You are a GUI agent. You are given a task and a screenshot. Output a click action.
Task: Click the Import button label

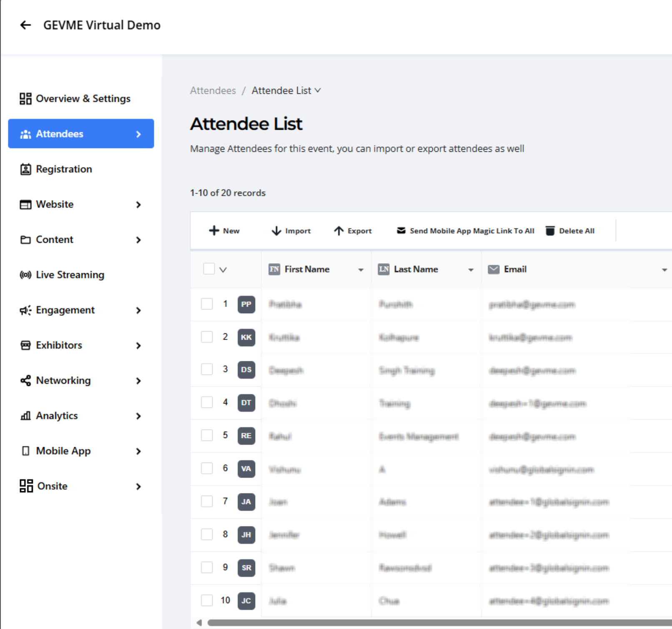[x=298, y=231]
